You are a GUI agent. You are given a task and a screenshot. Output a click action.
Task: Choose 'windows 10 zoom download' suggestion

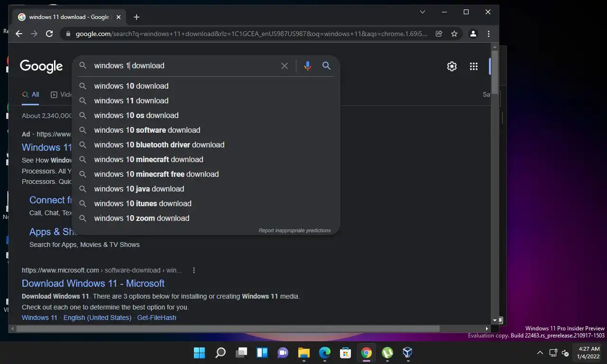[x=206, y=218]
